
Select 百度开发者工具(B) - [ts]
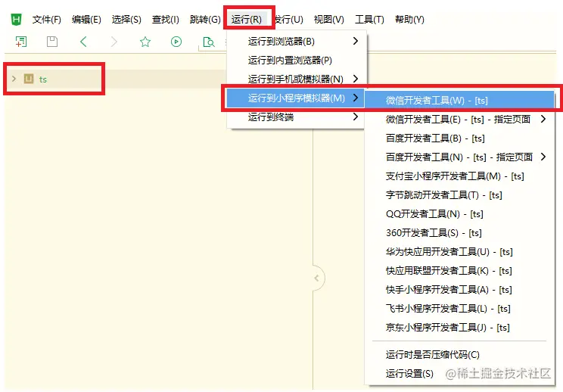[459, 138]
